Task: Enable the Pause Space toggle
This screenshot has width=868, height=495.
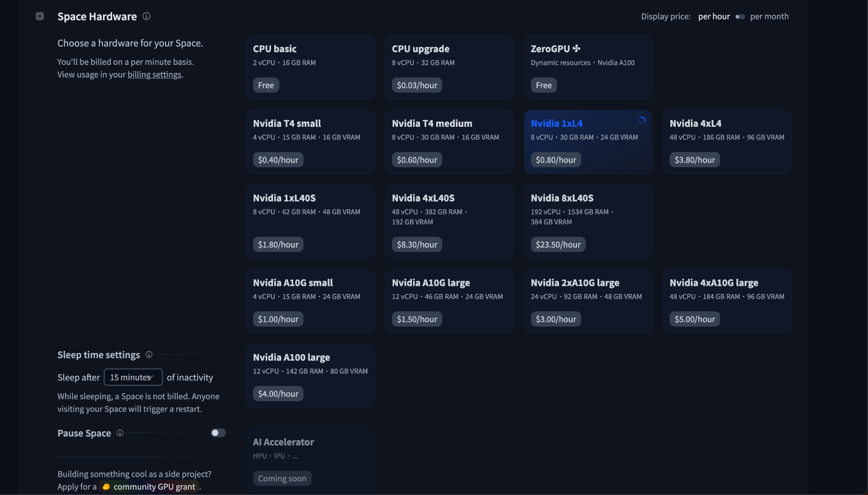Action: [218, 433]
